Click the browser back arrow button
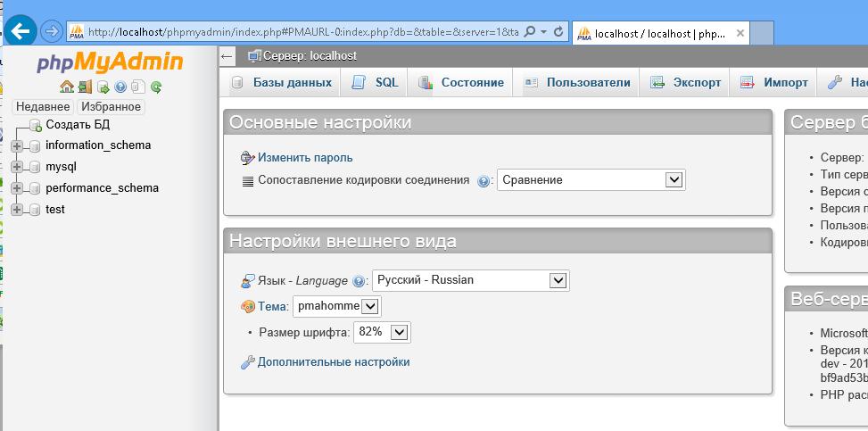 pyautogui.click(x=20, y=31)
